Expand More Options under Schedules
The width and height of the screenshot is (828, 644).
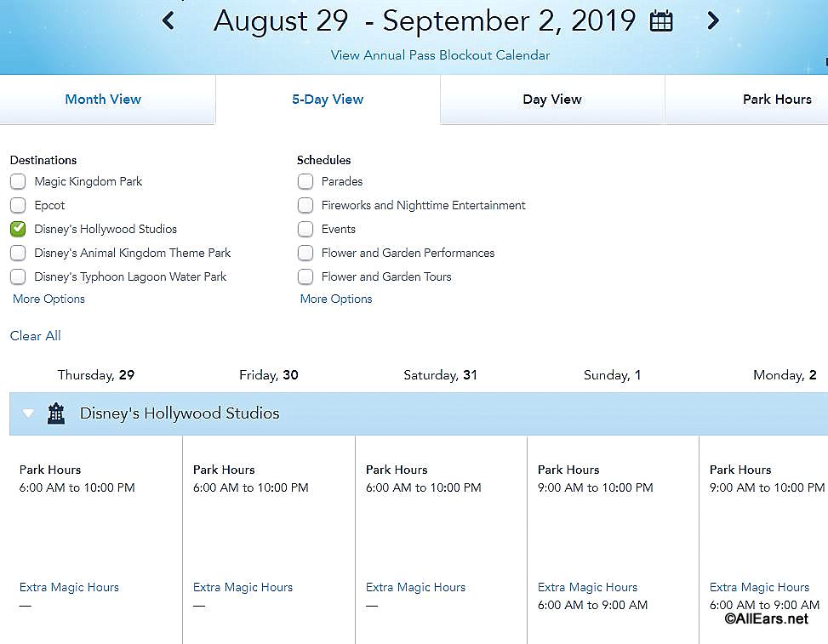pos(336,299)
